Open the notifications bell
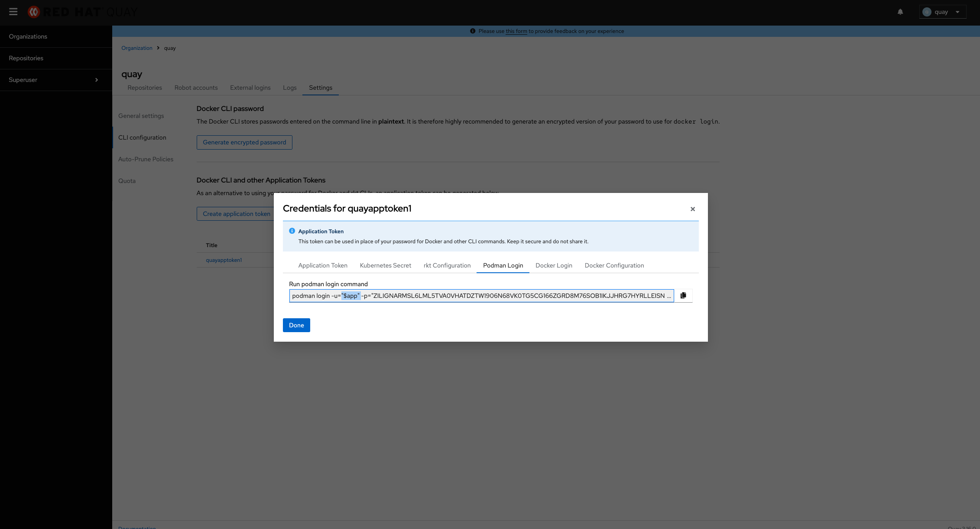Image resolution: width=980 pixels, height=529 pixels. point(900,12)
